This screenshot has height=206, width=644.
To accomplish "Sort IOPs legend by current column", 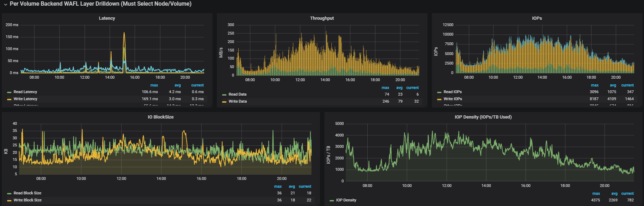I will coord(627,85).
